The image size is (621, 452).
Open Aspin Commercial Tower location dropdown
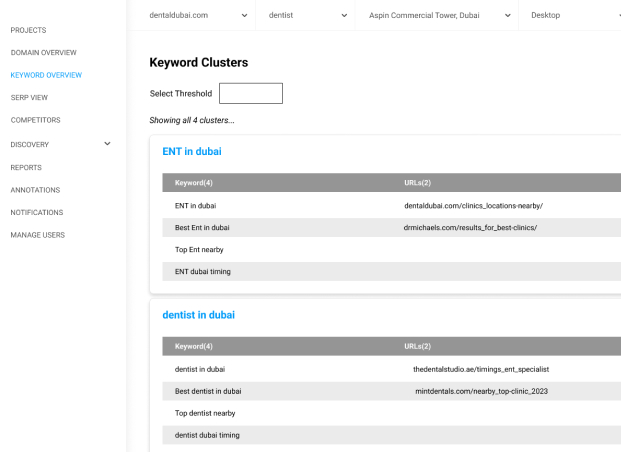pos(436,15)
